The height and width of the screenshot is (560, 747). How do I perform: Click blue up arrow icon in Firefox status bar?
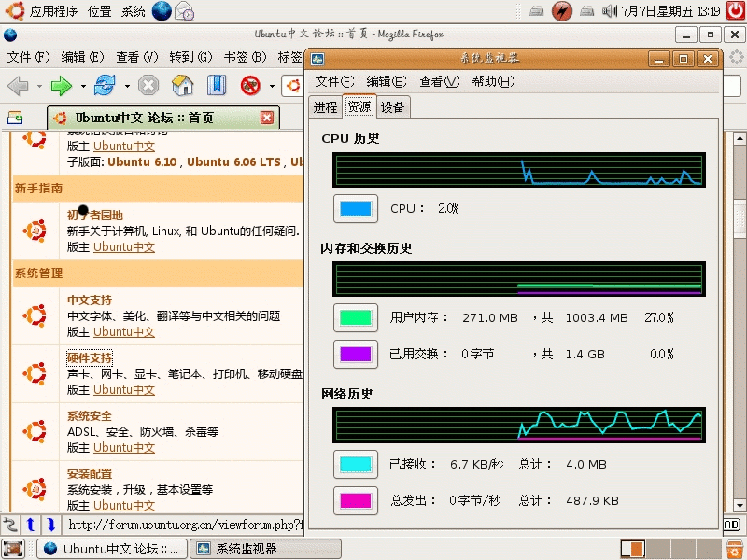click(x=31, y=525)
